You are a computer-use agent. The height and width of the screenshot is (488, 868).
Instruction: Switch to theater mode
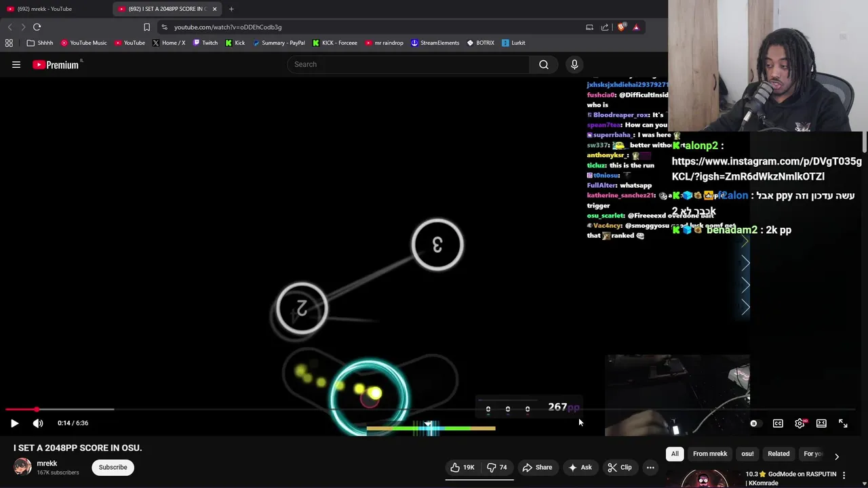coord(821,423)
